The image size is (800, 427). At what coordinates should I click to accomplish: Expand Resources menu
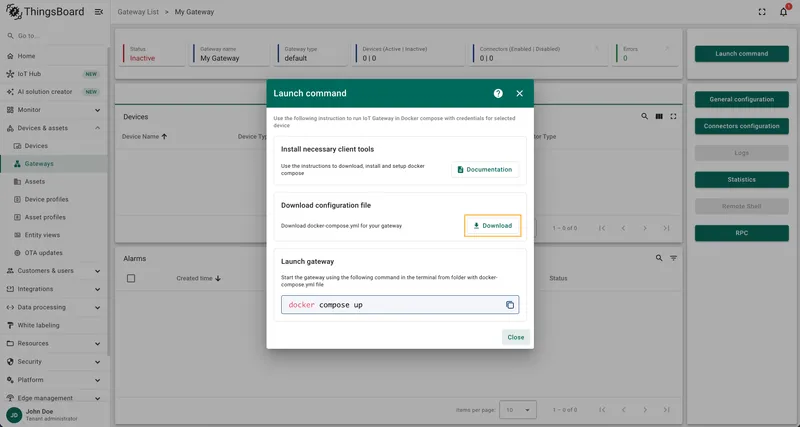[54, 344]
